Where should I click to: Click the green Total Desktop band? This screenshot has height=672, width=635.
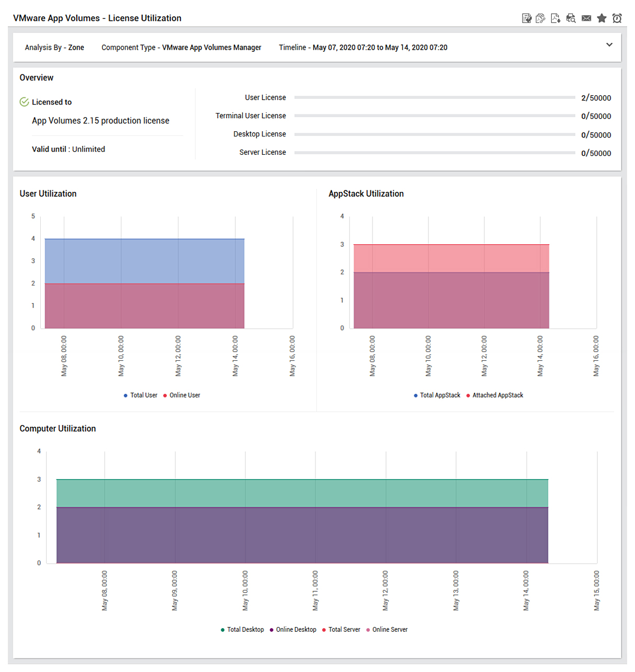click(302, 493)
